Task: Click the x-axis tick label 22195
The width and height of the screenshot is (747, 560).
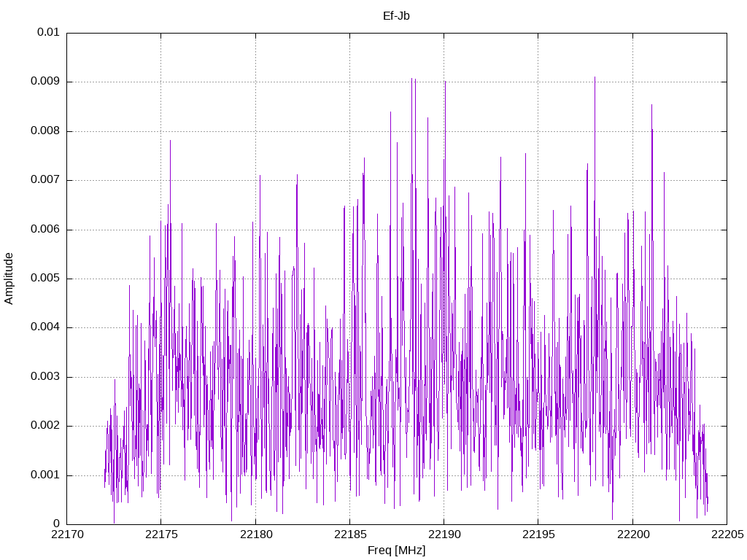Action: [538, 534]
